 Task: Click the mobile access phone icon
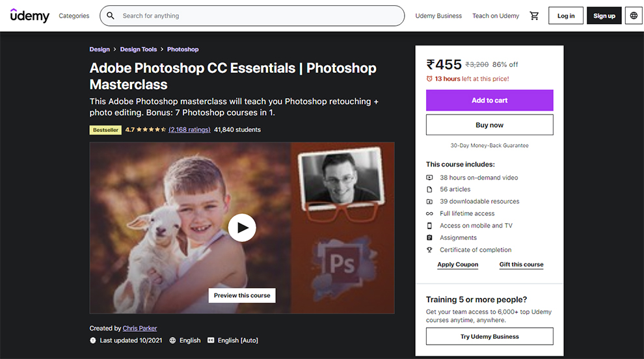point(429,226)
